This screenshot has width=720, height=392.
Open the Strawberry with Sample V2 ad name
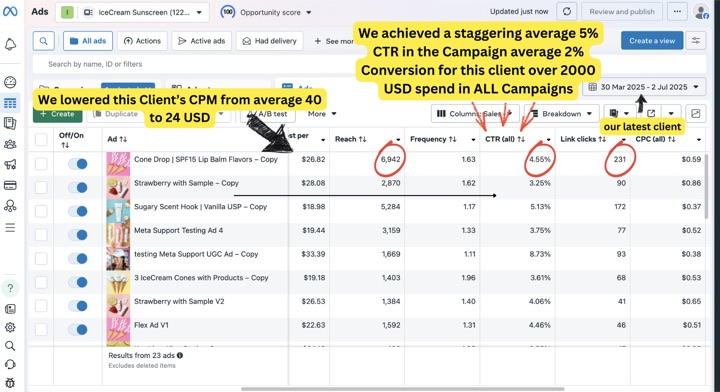tap(179, 301)
